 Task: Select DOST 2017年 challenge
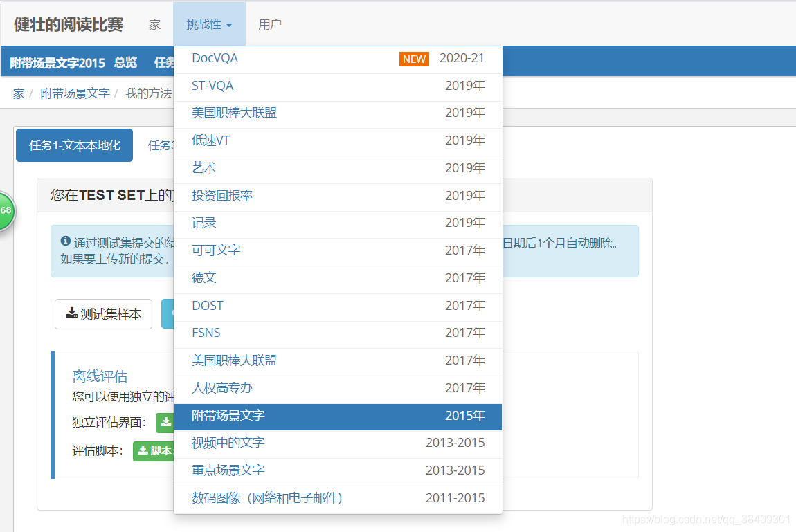pos(338,306)
